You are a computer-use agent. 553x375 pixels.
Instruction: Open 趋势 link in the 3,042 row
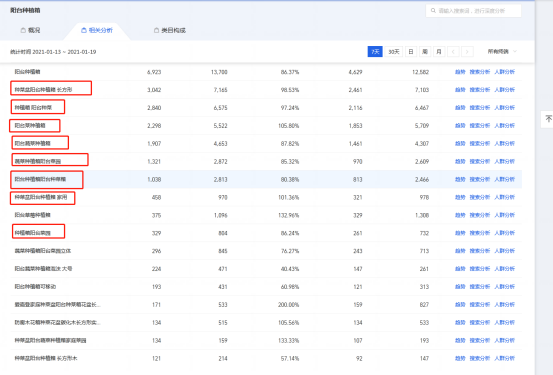(x=460, y=90)
